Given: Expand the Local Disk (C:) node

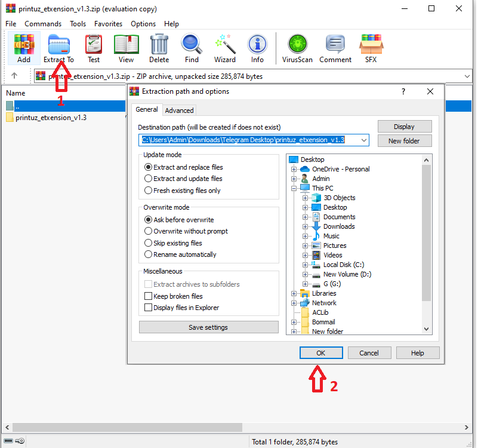Looking at the screenshot, I should pos(305,265).
